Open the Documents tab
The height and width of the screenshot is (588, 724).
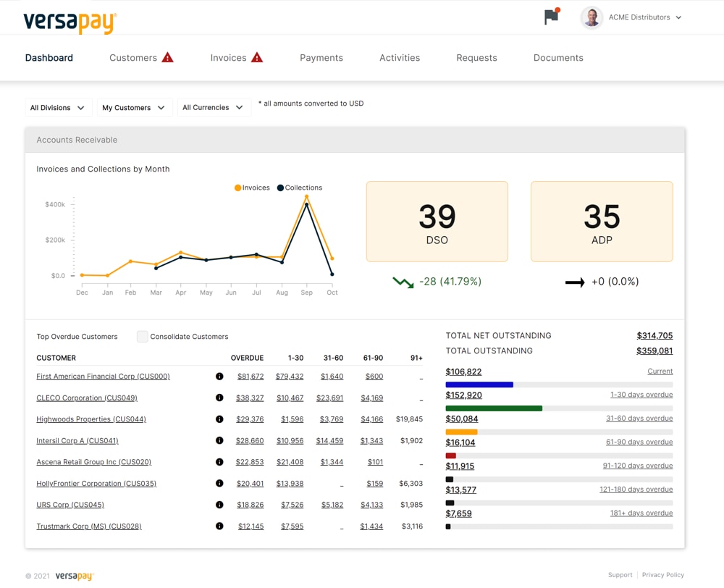[x=558, y=58]
